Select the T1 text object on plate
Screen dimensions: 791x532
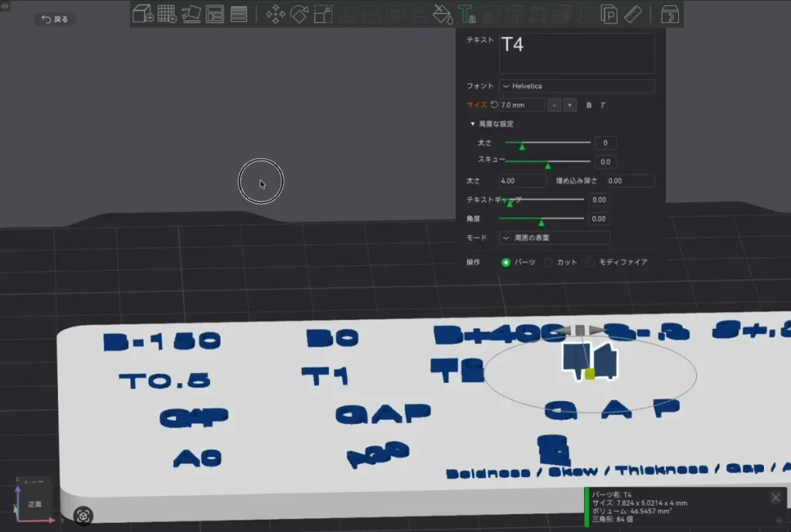(325, 376)
